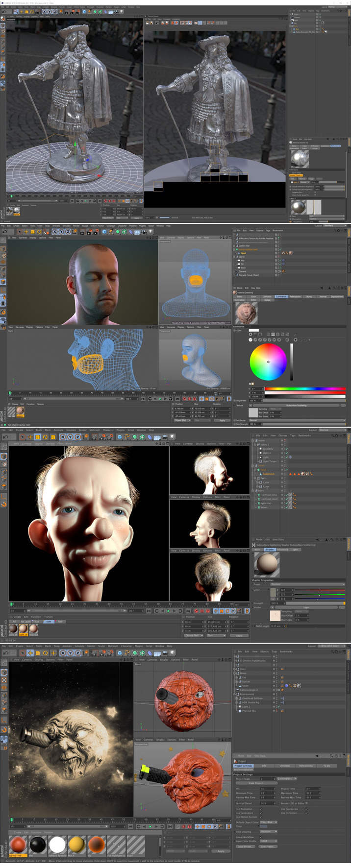Open the Input Color Profile dropdown

tap(269, 841)
